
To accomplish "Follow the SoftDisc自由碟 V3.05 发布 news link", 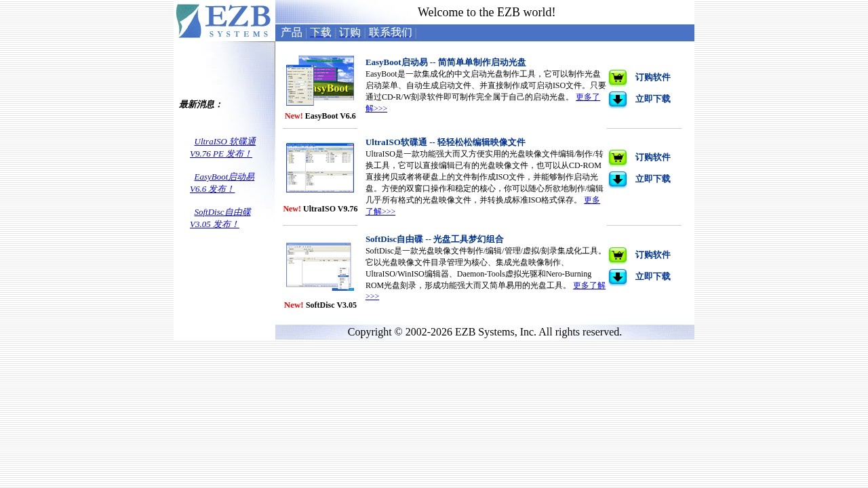I will pos(220,218).
